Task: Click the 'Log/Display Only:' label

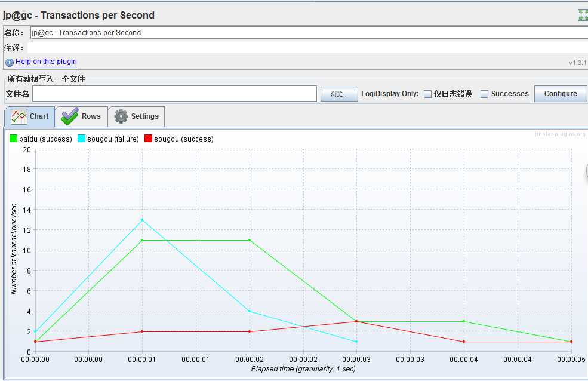Action: pyautogui.click(x=390, y=94)
